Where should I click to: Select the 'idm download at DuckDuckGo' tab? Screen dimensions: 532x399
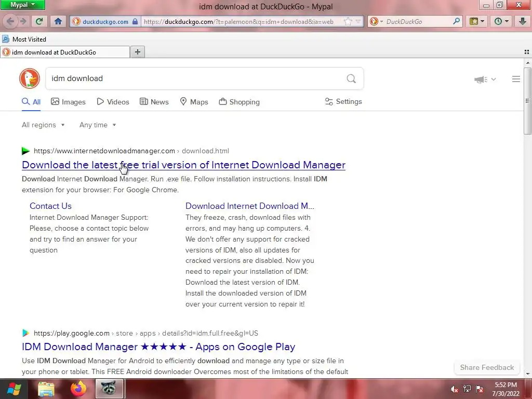(65, 52)
